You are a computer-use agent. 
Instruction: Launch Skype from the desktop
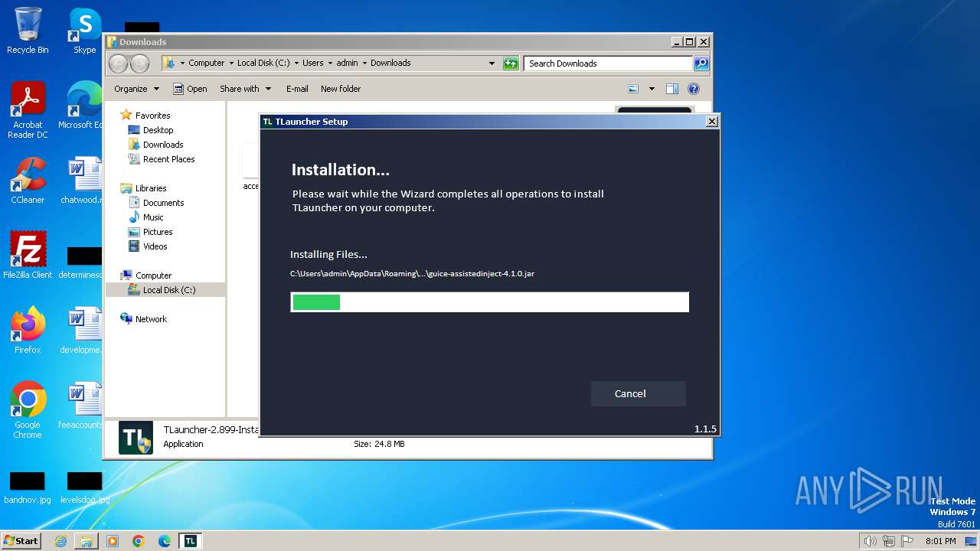(x=84, y=31)
